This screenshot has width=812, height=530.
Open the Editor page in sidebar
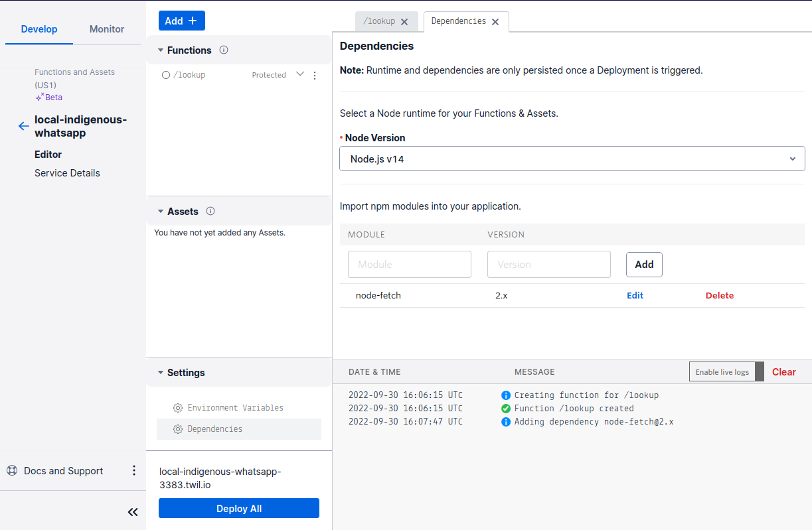[x=48, y=154]
